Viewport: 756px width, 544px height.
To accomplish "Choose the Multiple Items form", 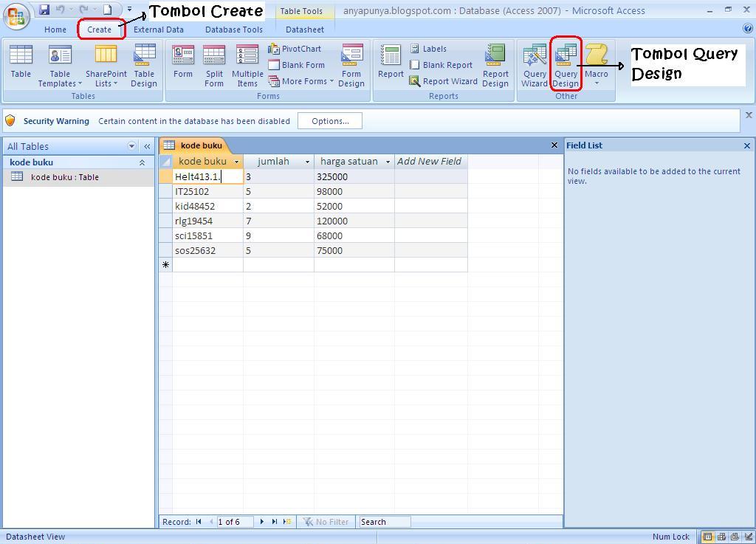I will click(247, 66).
